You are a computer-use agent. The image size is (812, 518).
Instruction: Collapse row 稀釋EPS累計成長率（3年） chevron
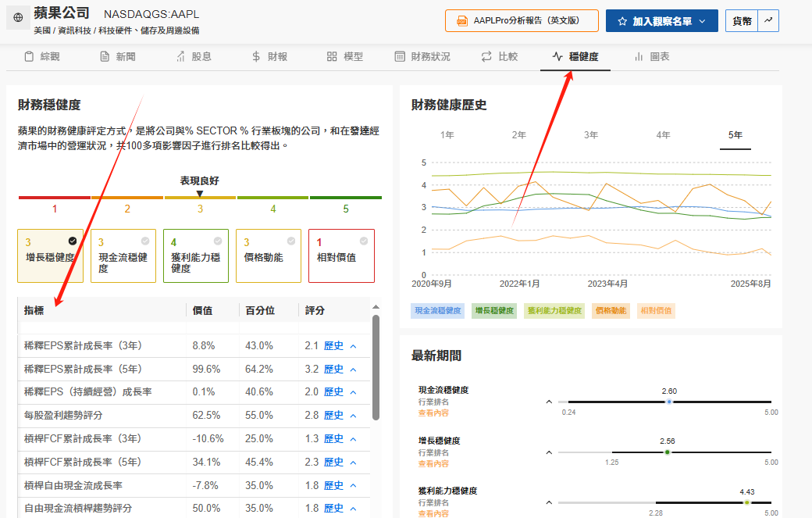(x=353, y=347)
